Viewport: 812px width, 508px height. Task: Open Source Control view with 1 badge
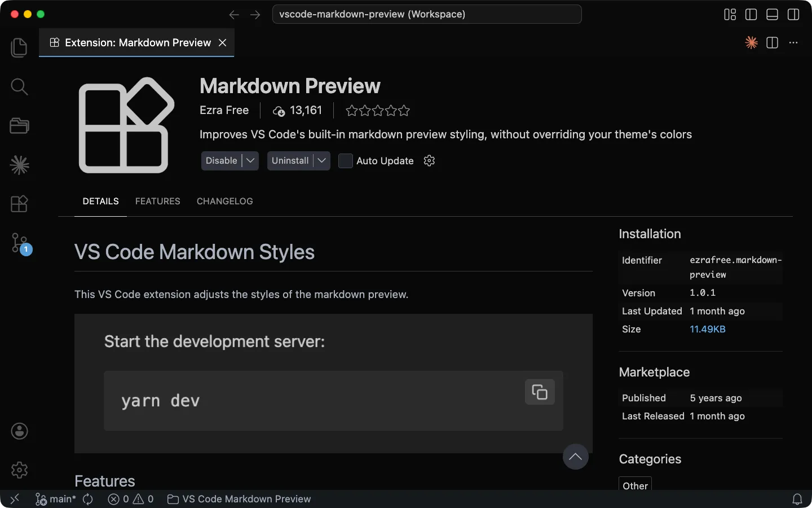click(x=21, y=244)
